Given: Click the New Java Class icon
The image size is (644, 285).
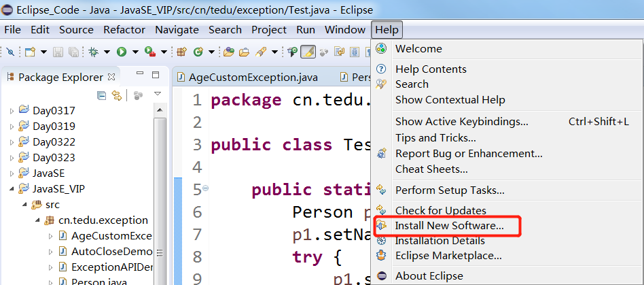Looking at the screenshot, I should [x=198, y=52].
